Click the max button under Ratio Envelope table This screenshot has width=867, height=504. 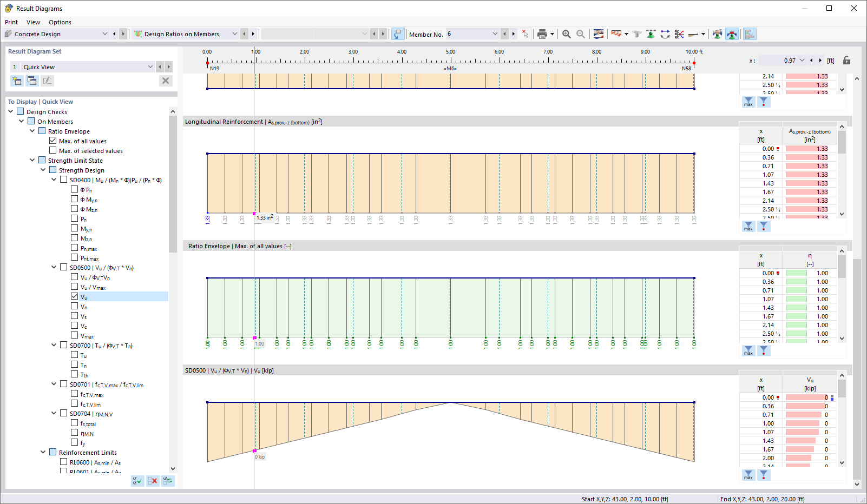(748, 350)
